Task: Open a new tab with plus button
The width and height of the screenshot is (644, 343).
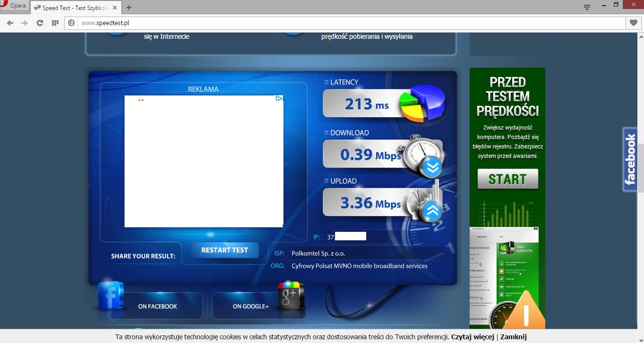Action: tap(129, 8)
